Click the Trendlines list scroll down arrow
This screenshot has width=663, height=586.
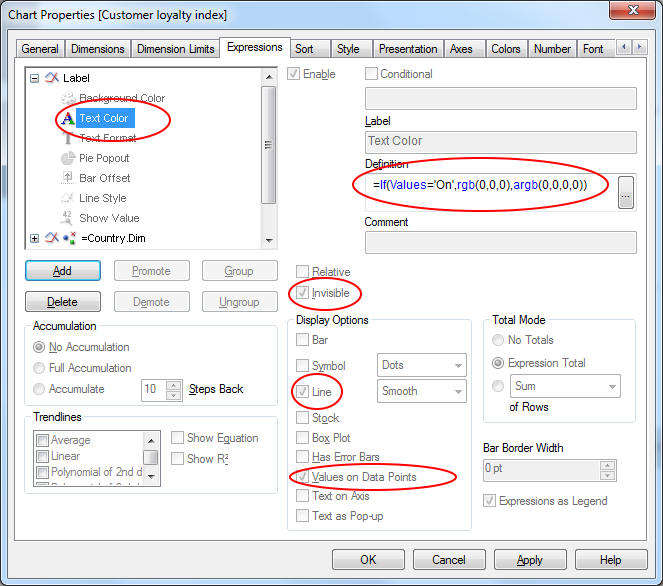(151, 476)
